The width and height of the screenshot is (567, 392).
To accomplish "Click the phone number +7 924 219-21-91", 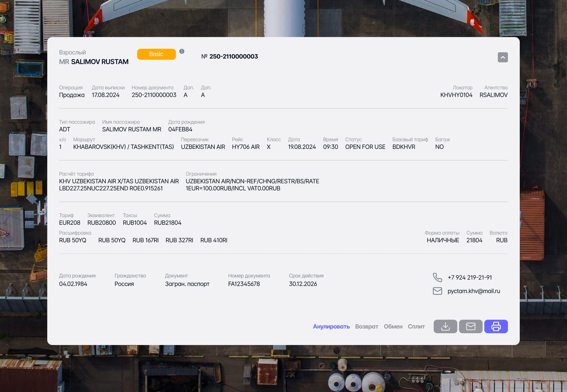I will coord(470,277).
